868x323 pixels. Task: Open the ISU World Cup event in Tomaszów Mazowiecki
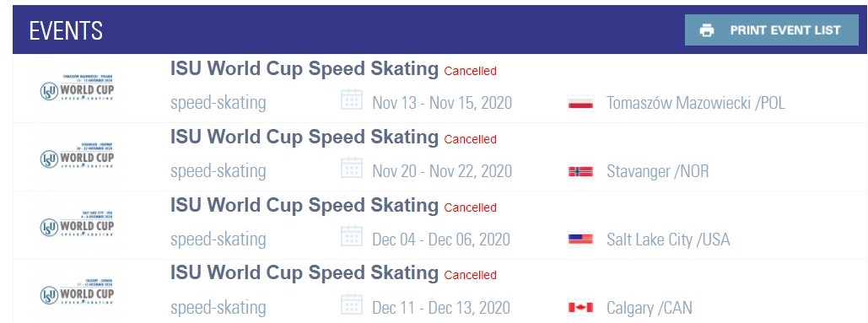click(x=305, y=69)
